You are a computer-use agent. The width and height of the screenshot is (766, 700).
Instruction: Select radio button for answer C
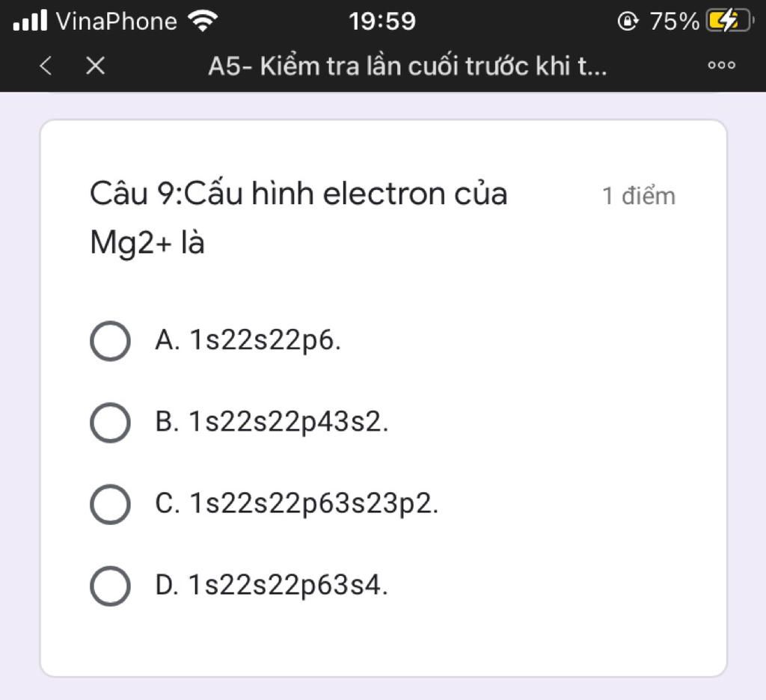coord(111,504)
